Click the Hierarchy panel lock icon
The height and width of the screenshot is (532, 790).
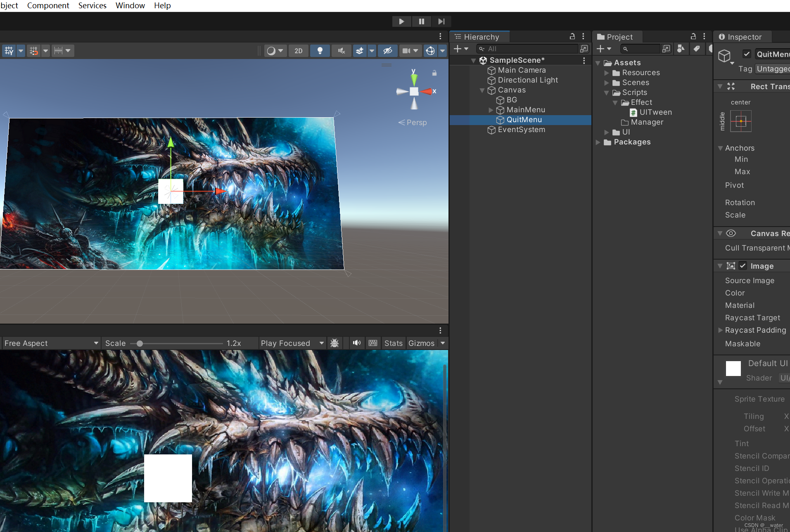point(572,36)
